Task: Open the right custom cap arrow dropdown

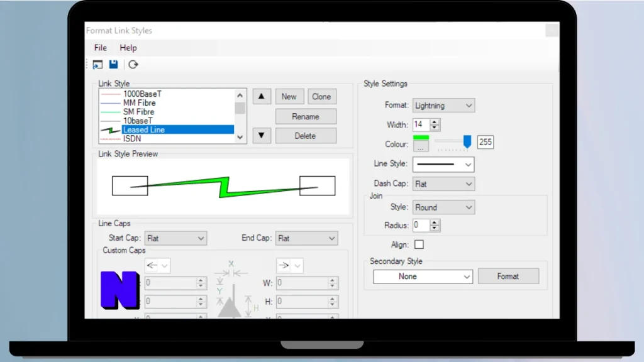Action: click(x=289, y=266)
